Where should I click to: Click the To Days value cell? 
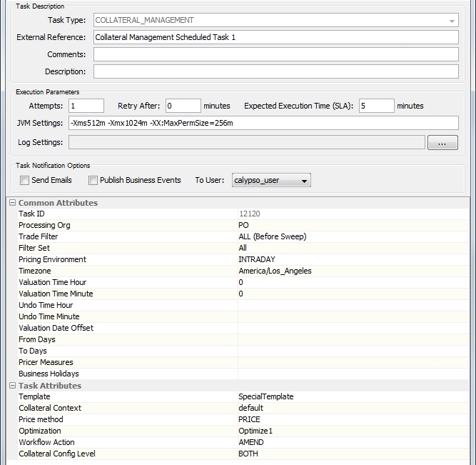(353, 351)
